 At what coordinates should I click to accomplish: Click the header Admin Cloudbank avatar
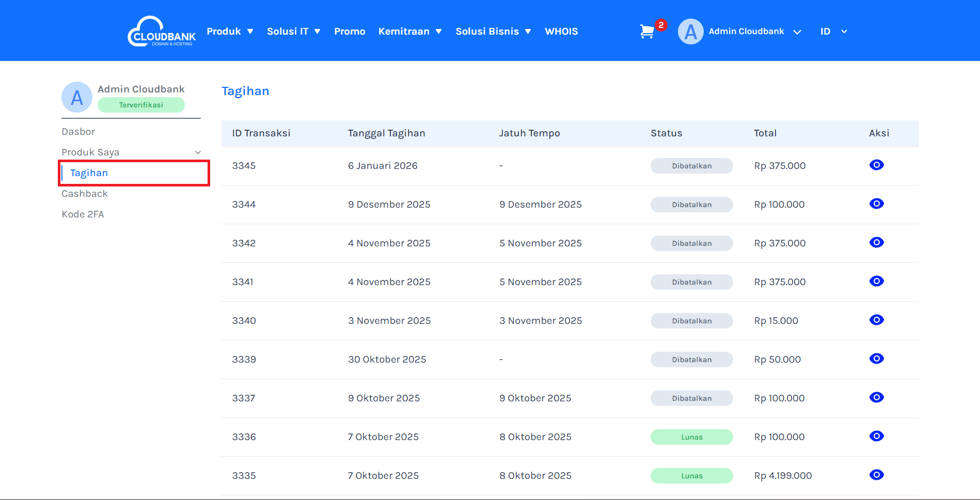(690, 32)
